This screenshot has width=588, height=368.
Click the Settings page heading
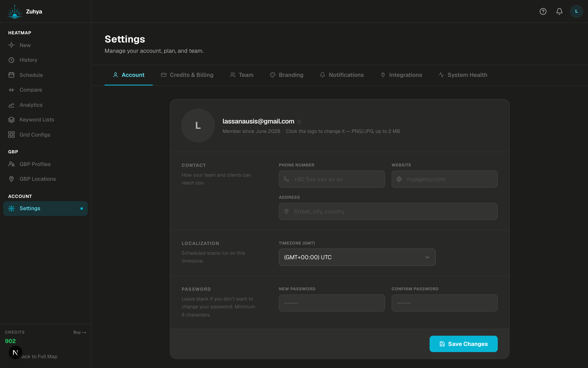125,39
